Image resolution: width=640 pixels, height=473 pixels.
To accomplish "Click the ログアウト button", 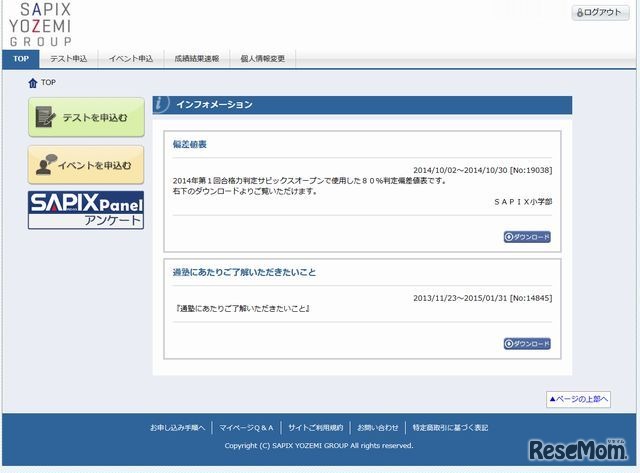I will [600, 13].
